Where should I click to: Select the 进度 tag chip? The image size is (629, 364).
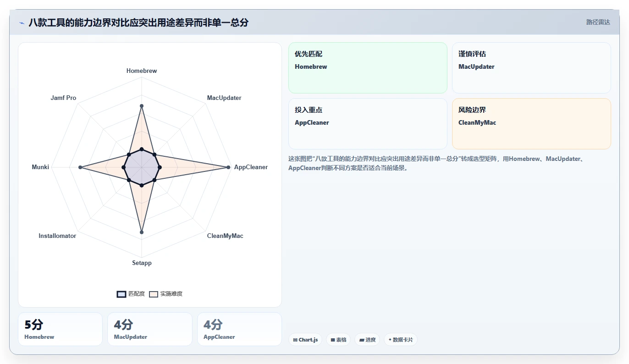(367, 340)
